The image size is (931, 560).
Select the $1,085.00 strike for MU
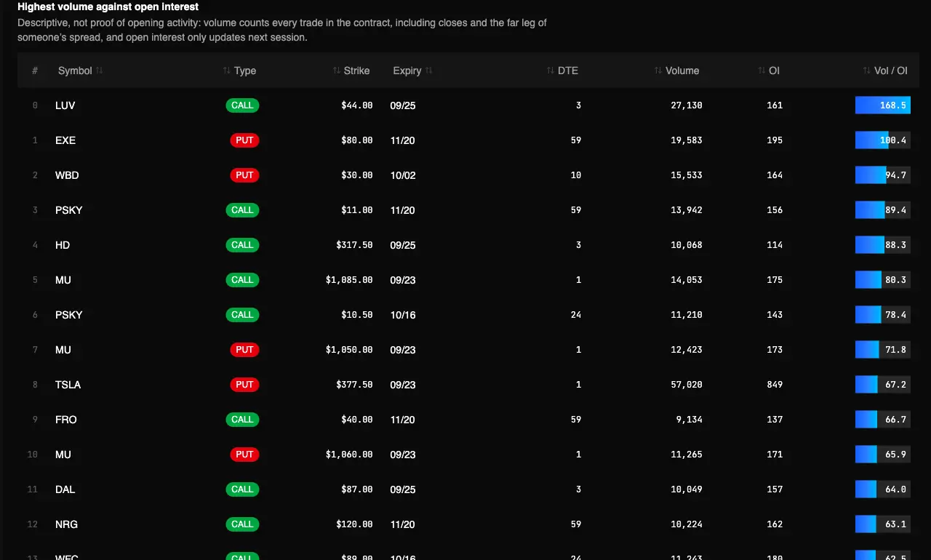click(349, 280)
